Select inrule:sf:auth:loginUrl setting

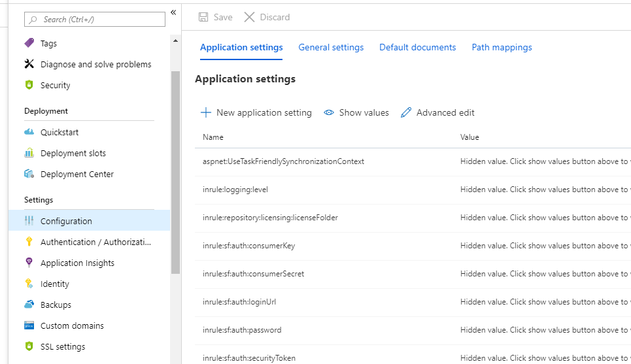(x=239, y=302)
